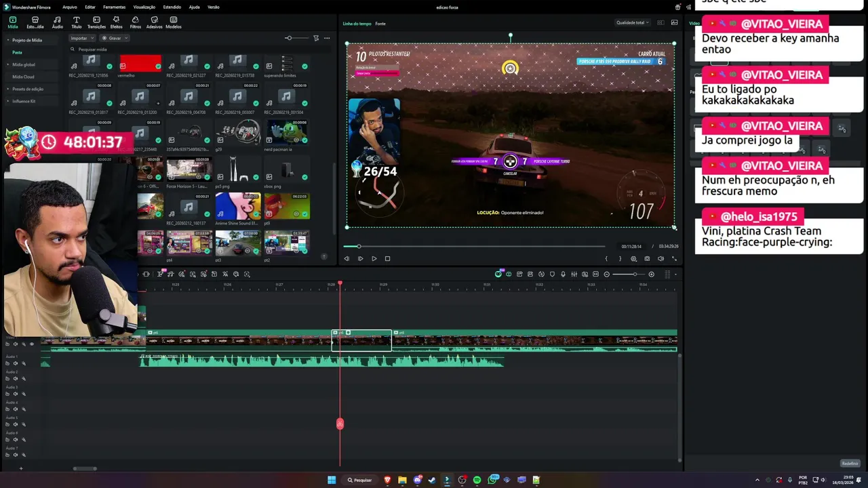Switch to the Fonte preview tab
This screenshot has height=488, width=868.
(380, 24)
